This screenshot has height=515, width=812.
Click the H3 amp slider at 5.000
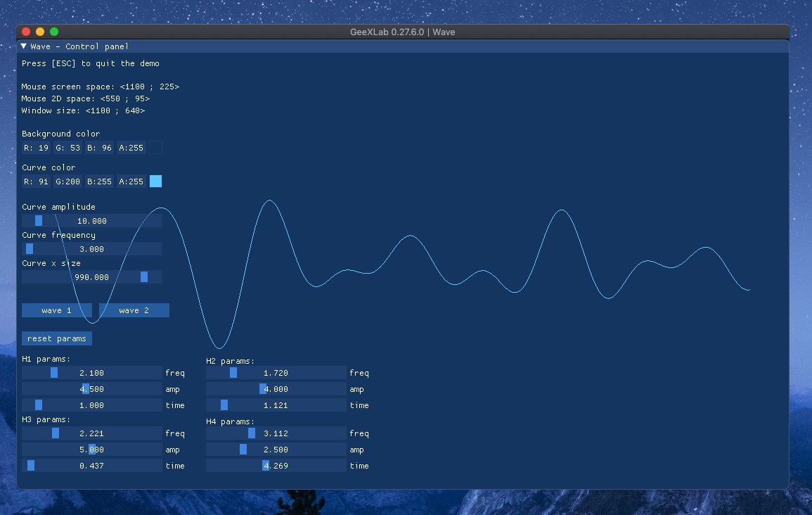click(92, 450)
